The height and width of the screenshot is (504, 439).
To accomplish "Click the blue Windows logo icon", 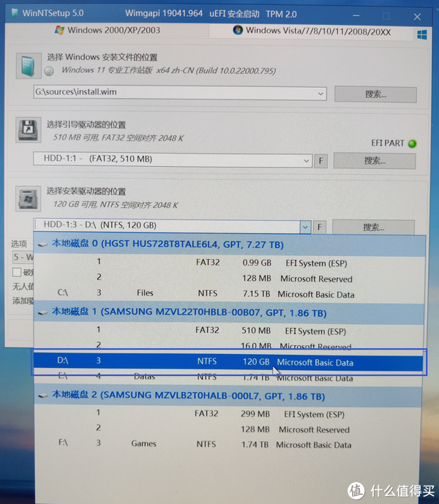I will (421, 34).
